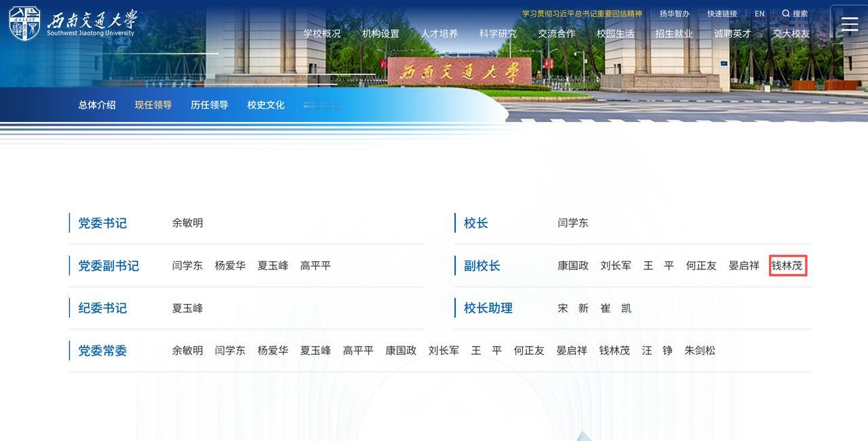Open 钱林茂 in the 党委常委 row

click(x=614, y=351)
